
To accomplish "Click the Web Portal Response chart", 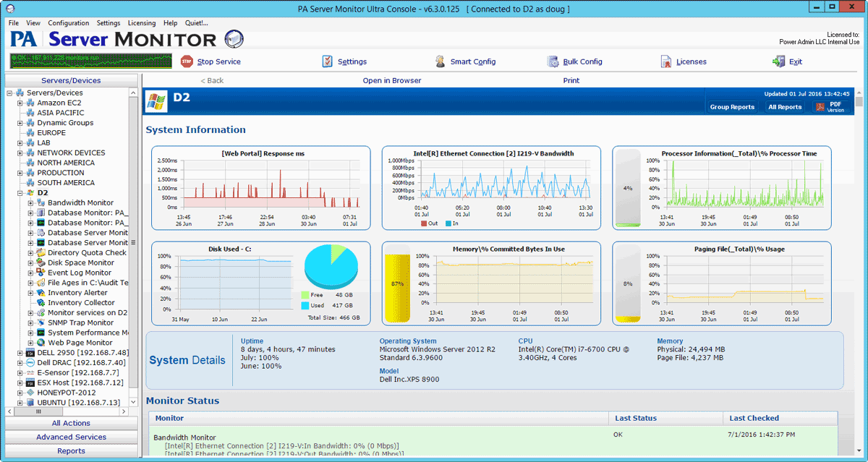I will click(261, 188).
